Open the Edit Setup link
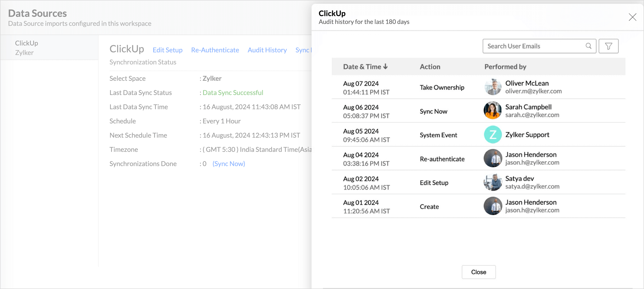Screen dimensions: 644x289 point(167,50)
